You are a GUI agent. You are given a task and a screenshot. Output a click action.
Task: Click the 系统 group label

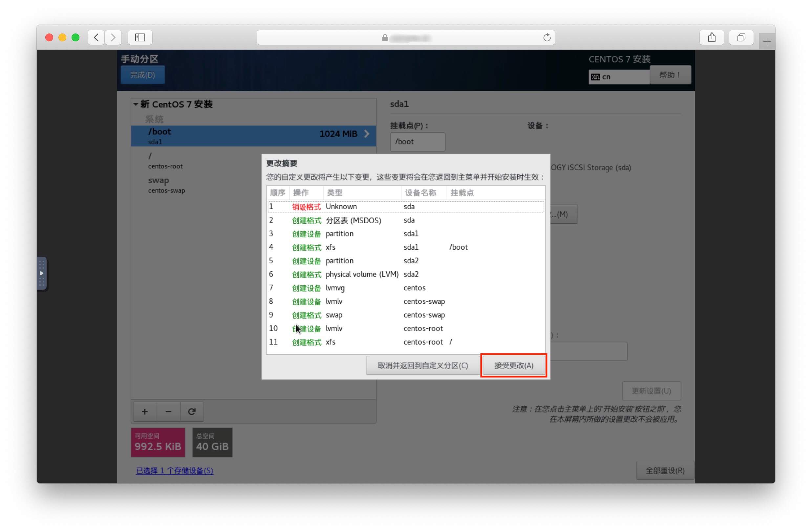154,119
